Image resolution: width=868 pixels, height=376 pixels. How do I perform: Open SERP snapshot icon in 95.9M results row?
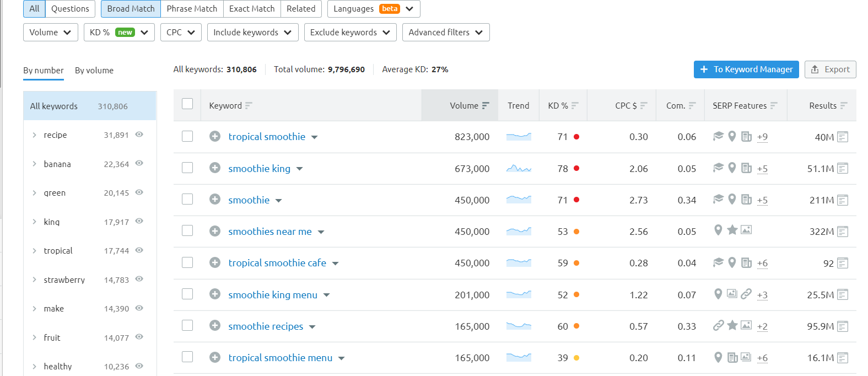[843, 326]
